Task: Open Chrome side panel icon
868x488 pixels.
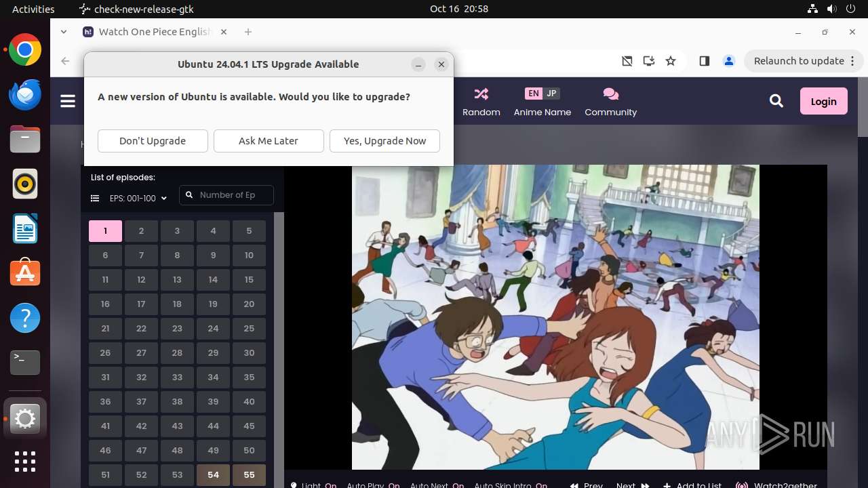Action: point(704,61)
